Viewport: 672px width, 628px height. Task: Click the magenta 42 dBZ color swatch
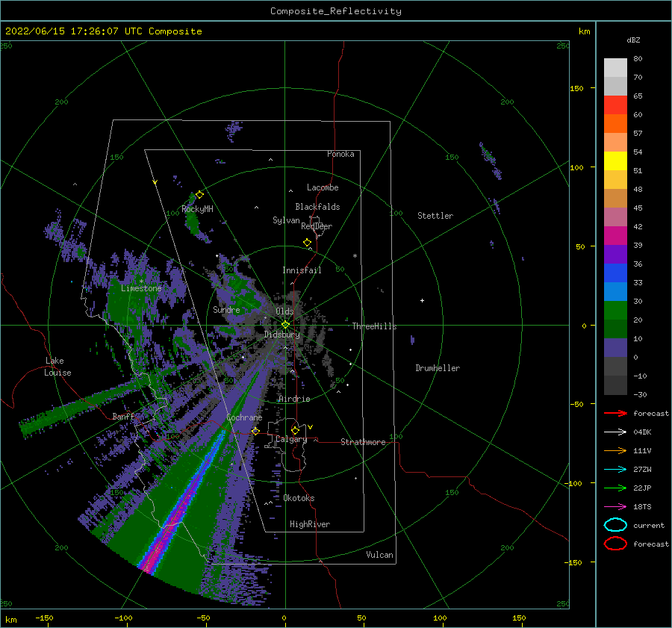[x=615, y=236]
